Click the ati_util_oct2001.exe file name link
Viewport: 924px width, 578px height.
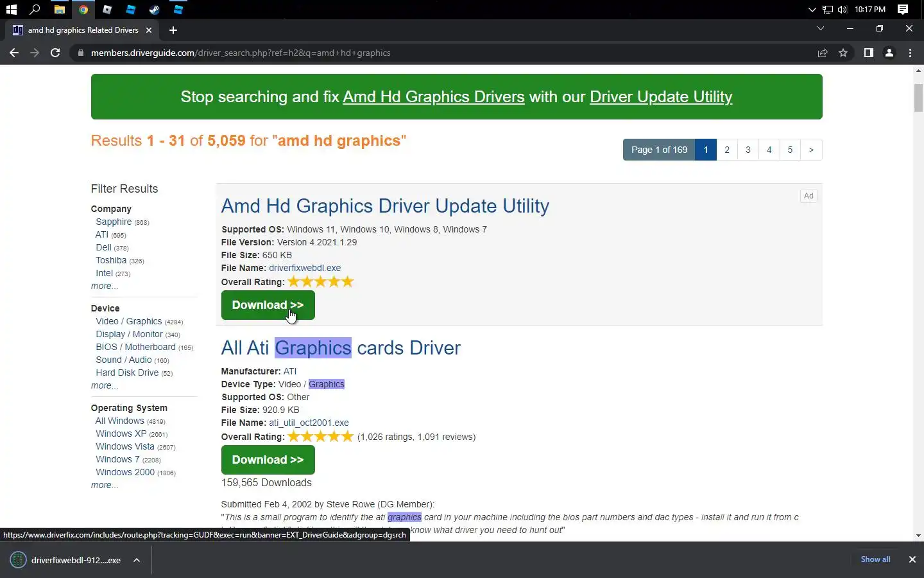tap(309, 423)
